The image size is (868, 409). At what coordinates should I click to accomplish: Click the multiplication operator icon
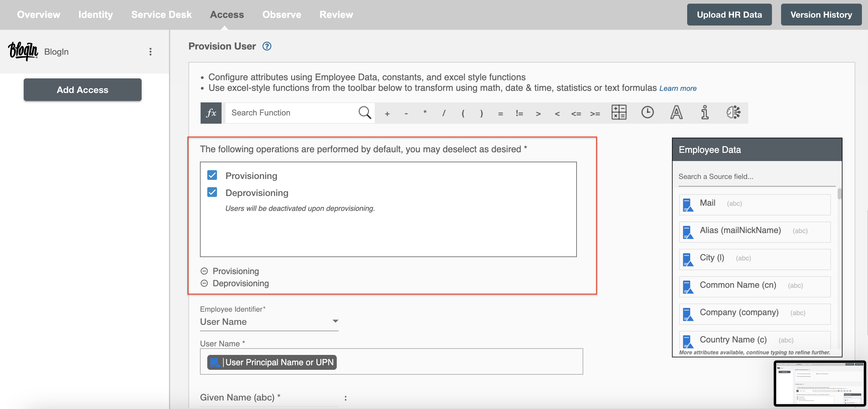pos(425,112)
